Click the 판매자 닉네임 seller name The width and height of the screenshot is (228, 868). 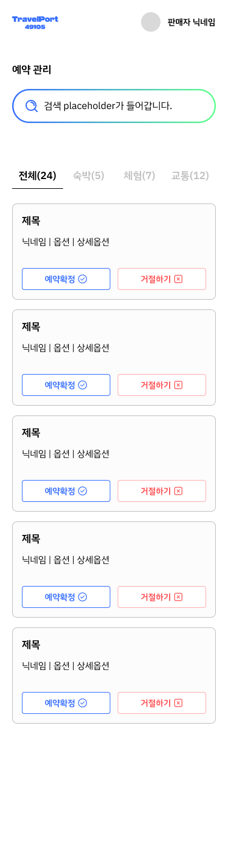click(x=192, y=23)
